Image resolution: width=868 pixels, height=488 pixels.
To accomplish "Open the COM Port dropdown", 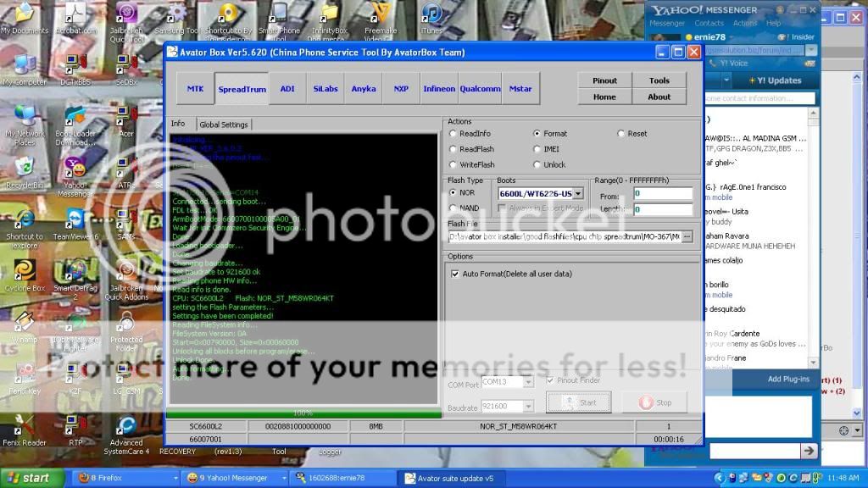I will tap(528, 383).
